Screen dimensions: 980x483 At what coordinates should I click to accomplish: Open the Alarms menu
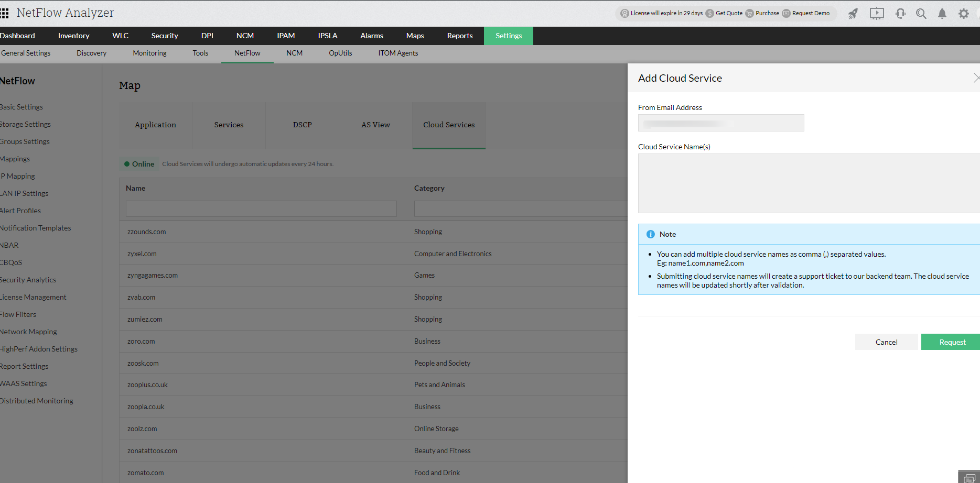point(372,36)
